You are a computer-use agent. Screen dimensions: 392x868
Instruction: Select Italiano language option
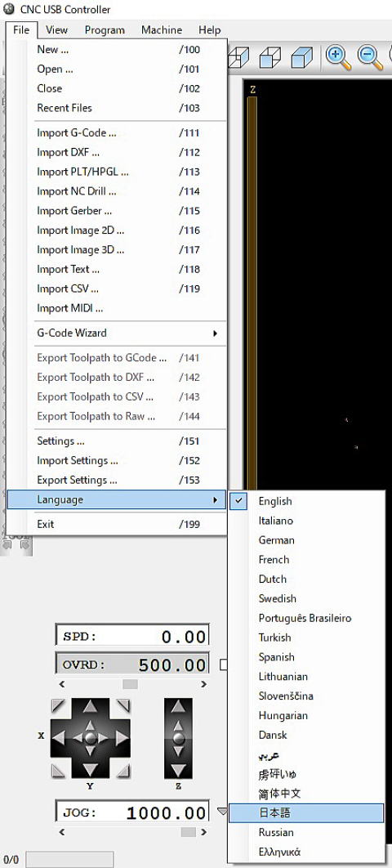[x=306, y=521]
